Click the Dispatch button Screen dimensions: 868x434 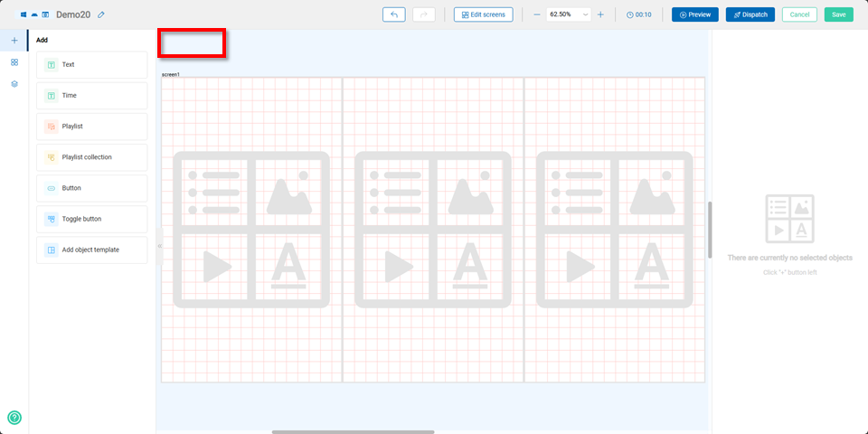click(x=750, y=15)
